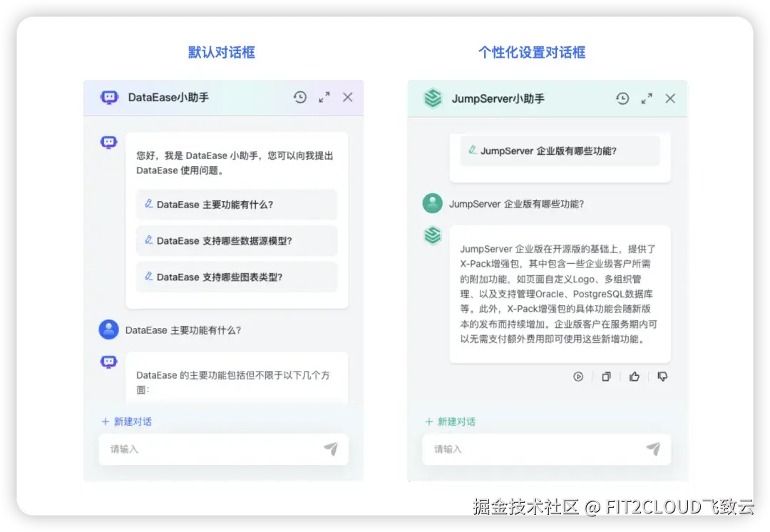
Task: Click reply text 'DataEase 的主要功能包括但不限于'
Action: [232, 382]
